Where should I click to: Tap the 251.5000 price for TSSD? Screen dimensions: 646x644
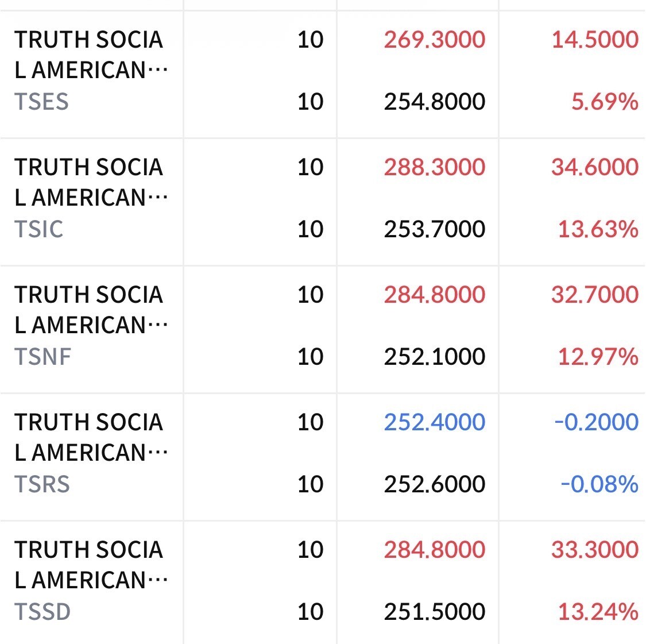pyautogui.click(x=435, y=612)
